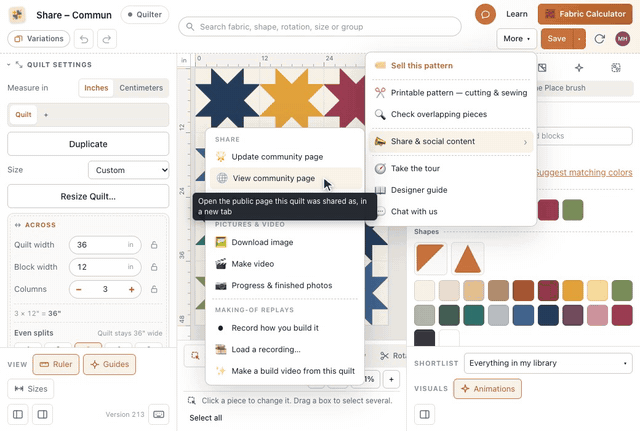
Task: Open the chat bubble icon button
Action: (485, 15)
